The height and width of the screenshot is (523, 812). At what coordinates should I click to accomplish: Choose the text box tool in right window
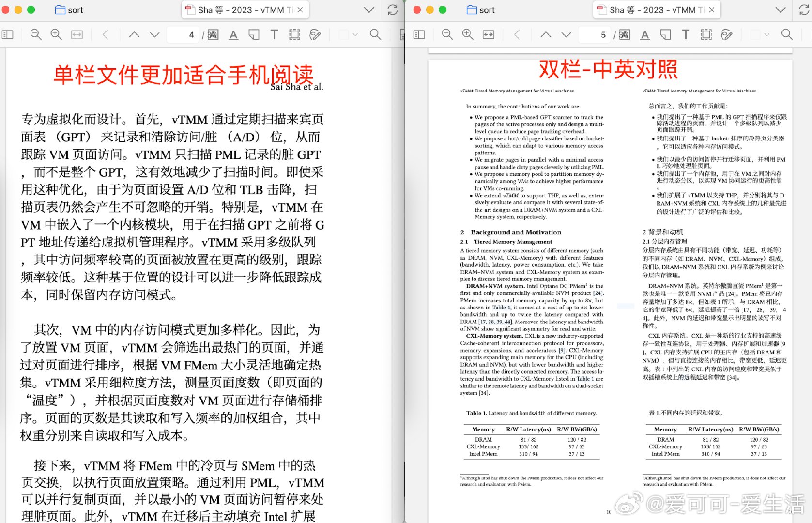coord(686,34)
